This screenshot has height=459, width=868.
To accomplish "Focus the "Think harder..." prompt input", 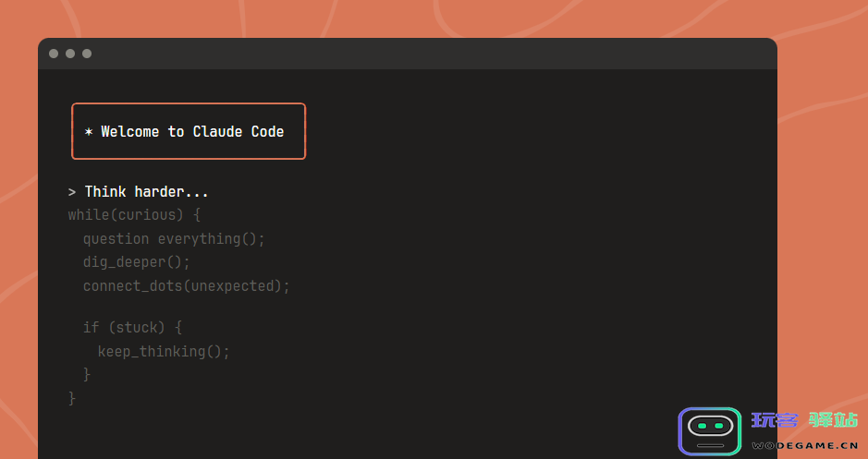I will [146, 192].
